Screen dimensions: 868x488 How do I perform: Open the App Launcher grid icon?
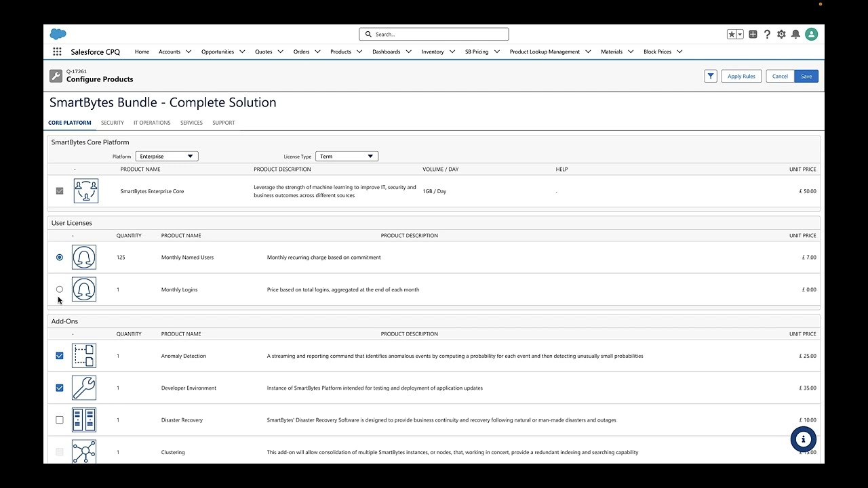coord(57,52)
